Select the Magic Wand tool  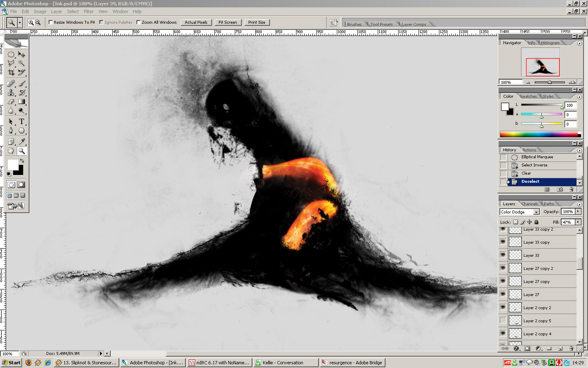tap(22, 63)
